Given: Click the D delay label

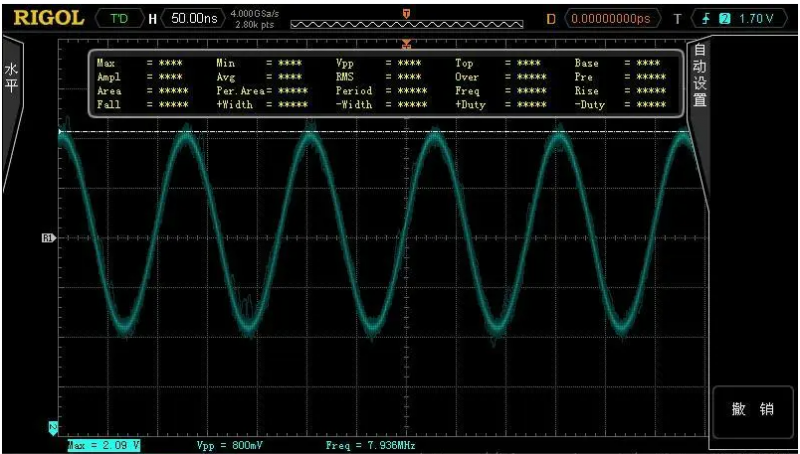Looking at the screenshot, I should 551,19.
